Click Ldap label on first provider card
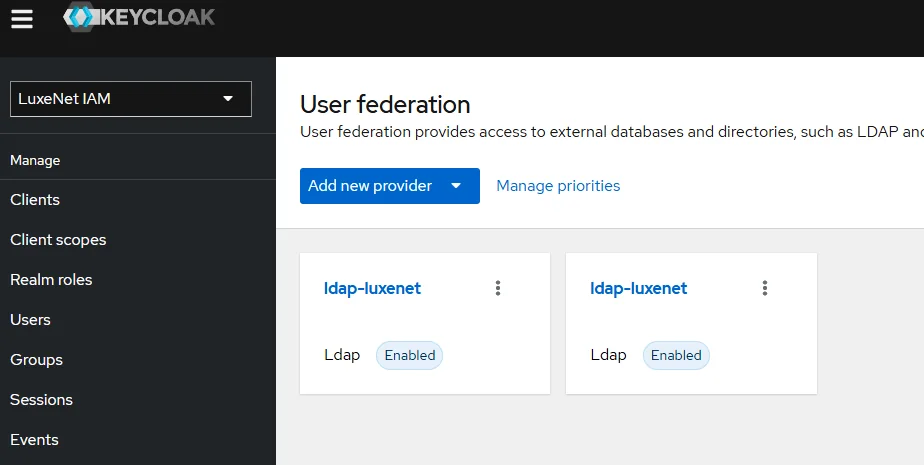The image size is (924, 465). point(342,355)
